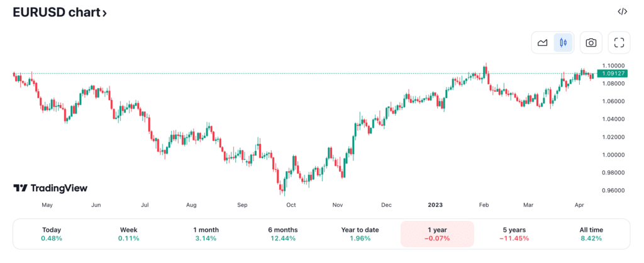Open chart in fullscreen mode
The height and width of the screenshot is (263, 644).
point(619,43)
